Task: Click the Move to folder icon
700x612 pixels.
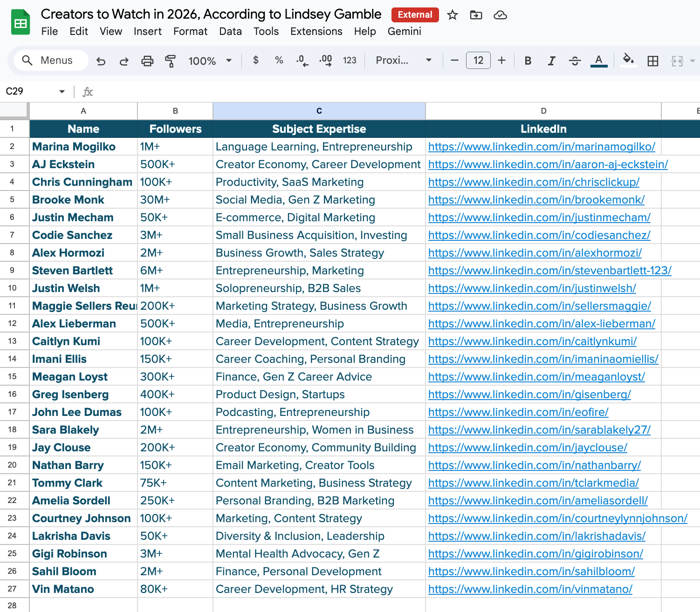Action: click(x=476, y=15)
